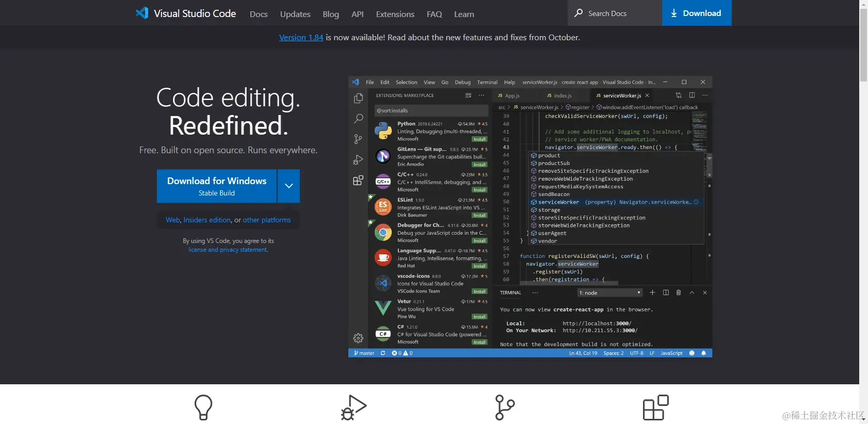Image resolution: width=868 pixels, height=424 pixels.
Task: Click the Vetur extension icon
Action: [x=383, y=308]
